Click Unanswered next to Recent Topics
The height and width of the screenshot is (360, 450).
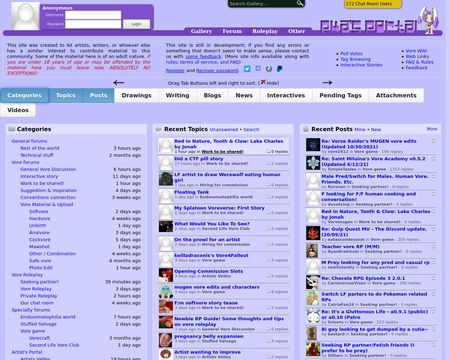coord(224,129)
